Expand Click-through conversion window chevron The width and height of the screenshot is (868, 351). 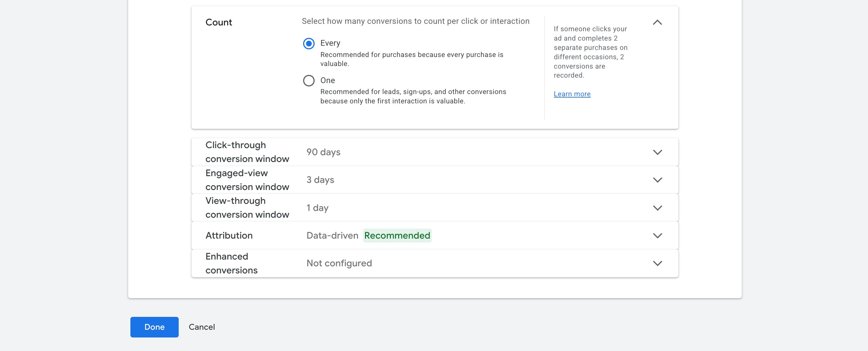point(657,152)
